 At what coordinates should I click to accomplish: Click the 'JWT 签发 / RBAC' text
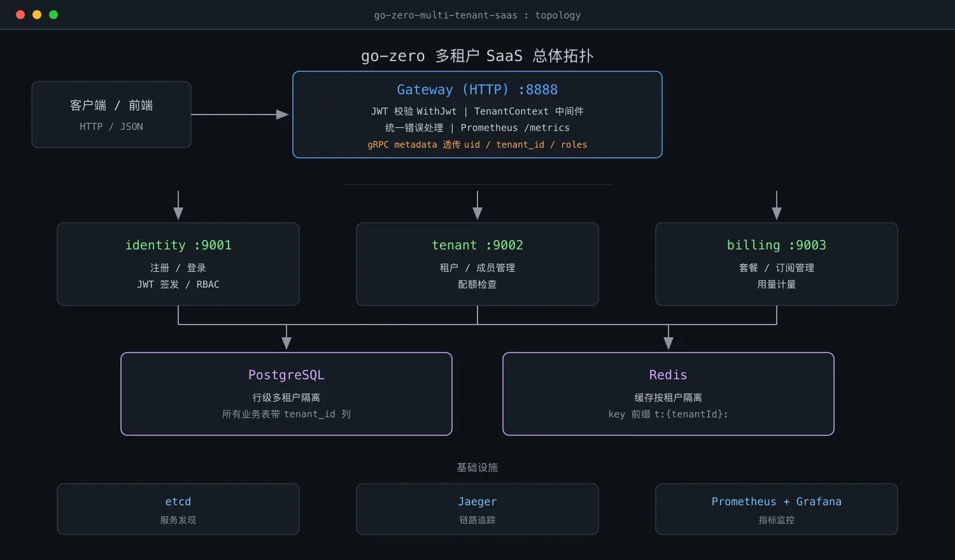178,284
